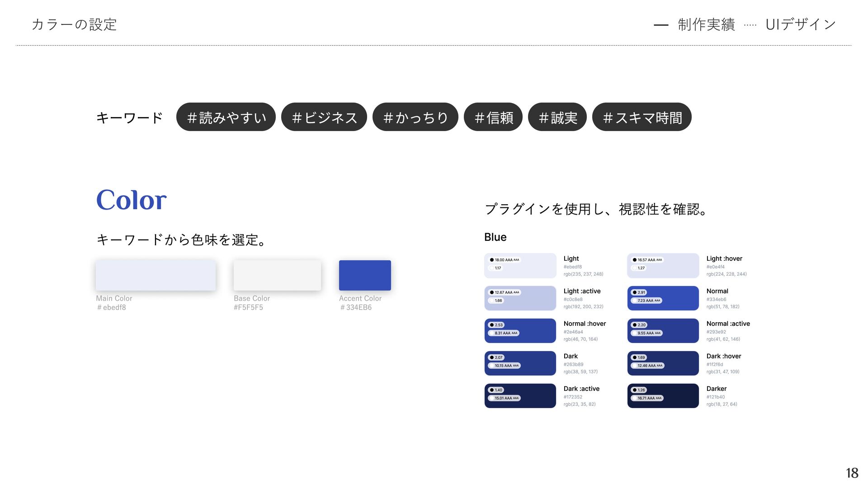Click the #ビジネス keyword tag
Viewport: 868px width, 488px height.
[x=324, y=117]
